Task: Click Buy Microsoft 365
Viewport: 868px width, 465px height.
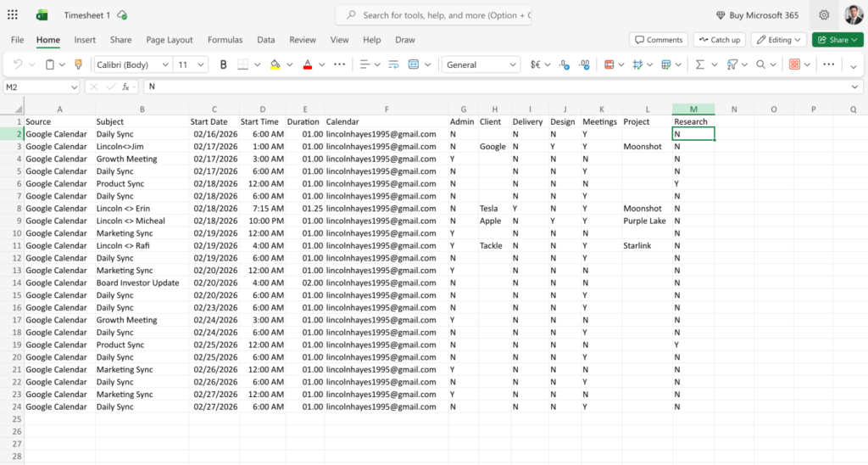Action: point(757,15)
